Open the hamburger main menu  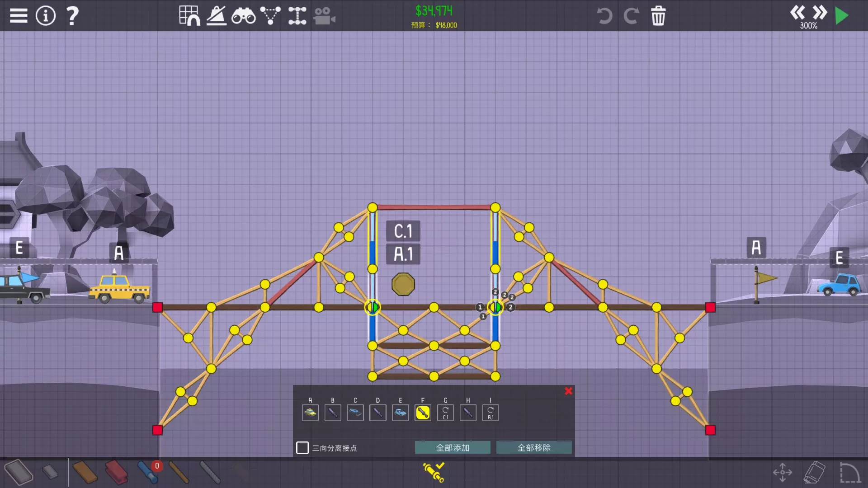point(19,16)
